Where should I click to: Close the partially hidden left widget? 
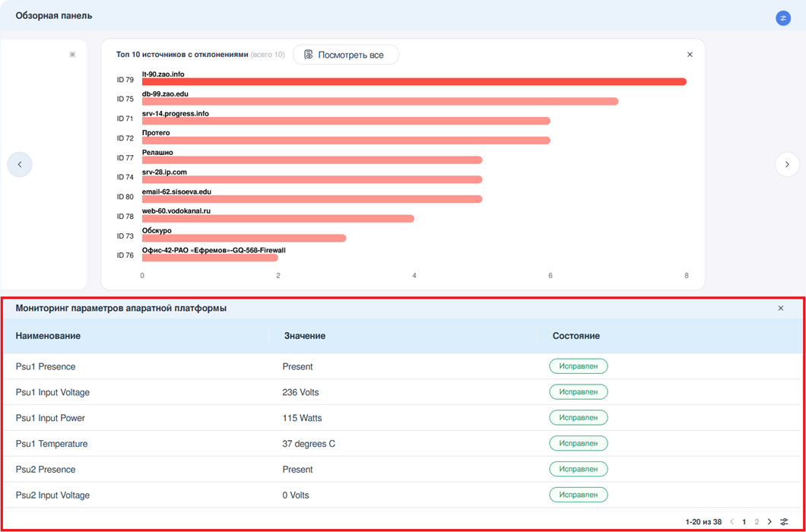72,55
